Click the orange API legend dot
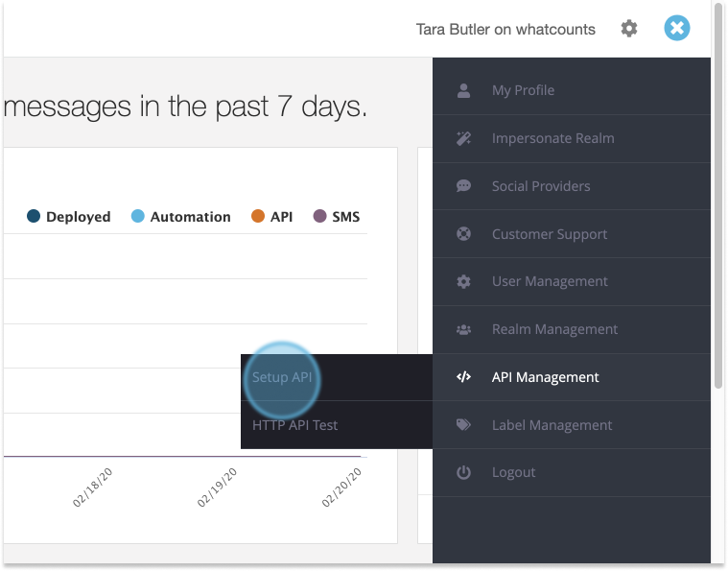Image resolution: width=728 pixels, height=571 pixels. [258, 217]
